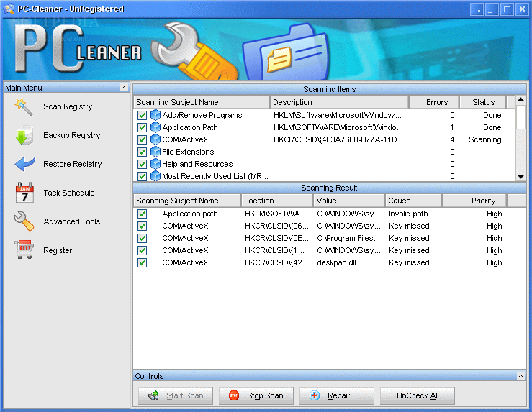Collapse the Controls panel chevron
The image size is (532, 412).
click(520, 376)
